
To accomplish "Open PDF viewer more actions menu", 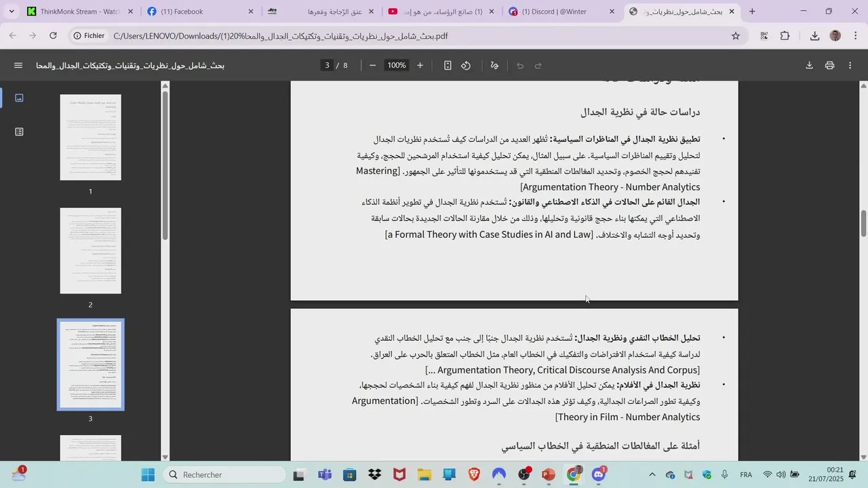I will (850, 66).
